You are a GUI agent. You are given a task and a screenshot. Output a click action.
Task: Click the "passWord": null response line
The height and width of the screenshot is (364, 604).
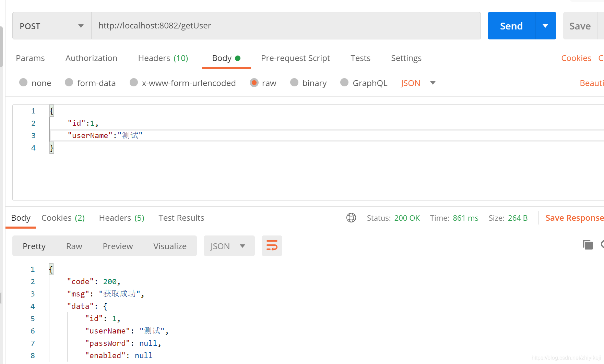coord(123,343)
